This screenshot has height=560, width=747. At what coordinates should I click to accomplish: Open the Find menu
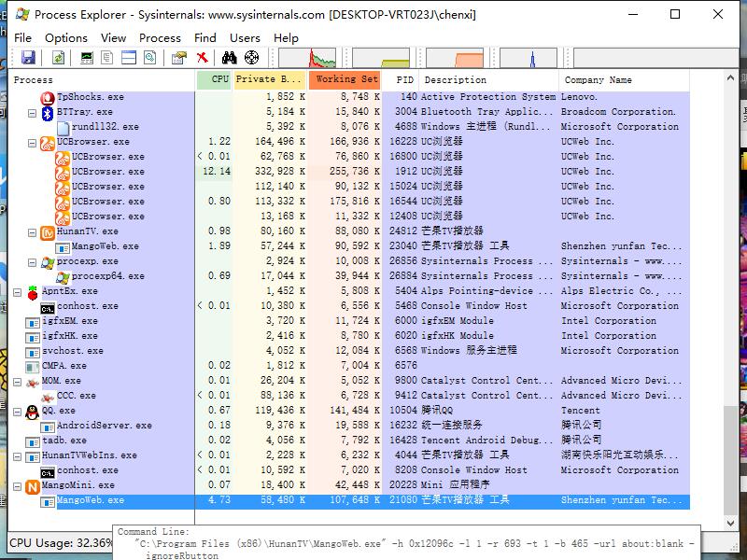205,38
